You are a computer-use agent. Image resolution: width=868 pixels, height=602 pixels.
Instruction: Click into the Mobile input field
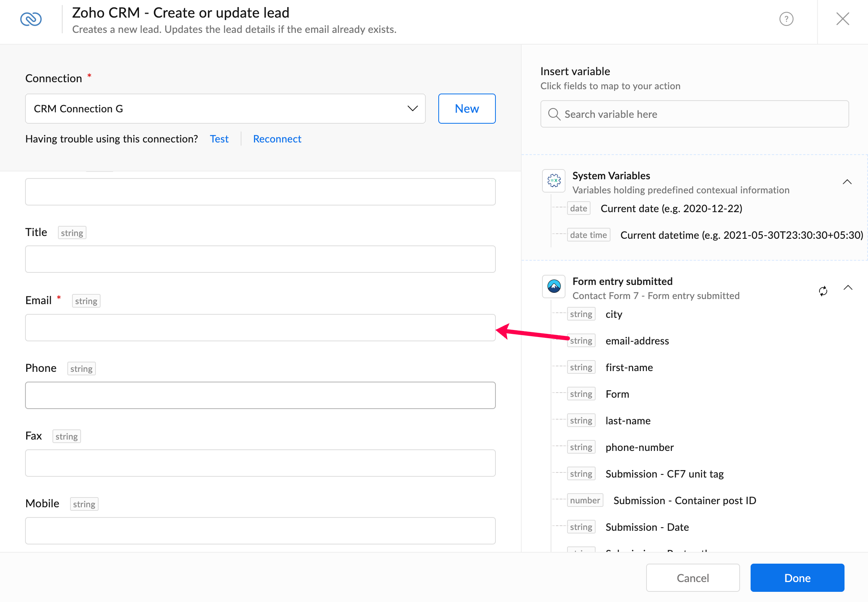[x=260, y=531]
